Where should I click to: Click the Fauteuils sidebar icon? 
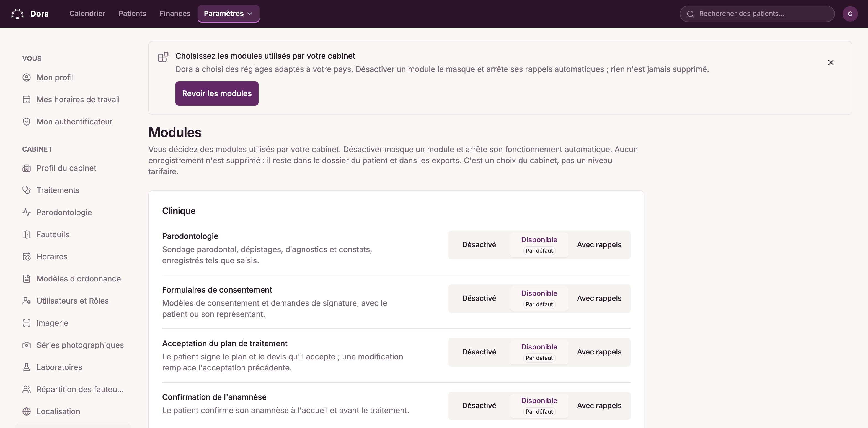pos(27,234)
